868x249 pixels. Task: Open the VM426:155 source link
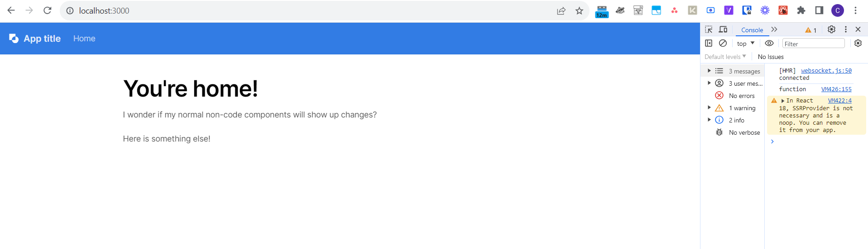click(836, 89)
